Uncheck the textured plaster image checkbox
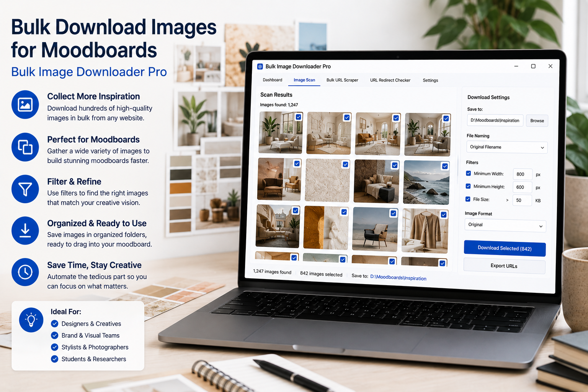The image size is (588, 392). (345, 165)
